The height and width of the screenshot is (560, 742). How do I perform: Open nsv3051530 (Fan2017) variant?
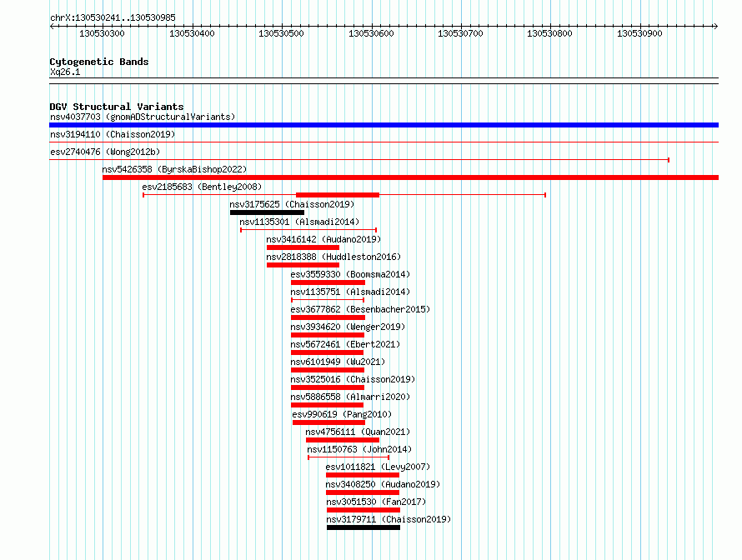click(x=376, y=502)
